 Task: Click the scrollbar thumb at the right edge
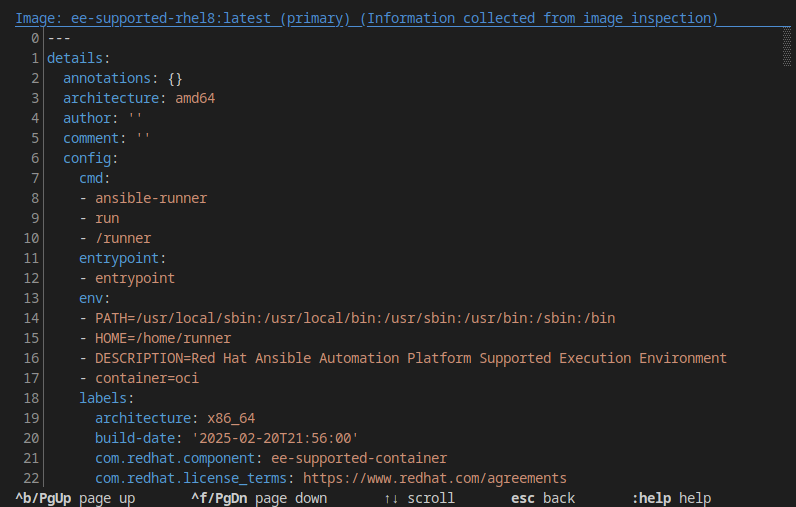click(x=787, y=48)
